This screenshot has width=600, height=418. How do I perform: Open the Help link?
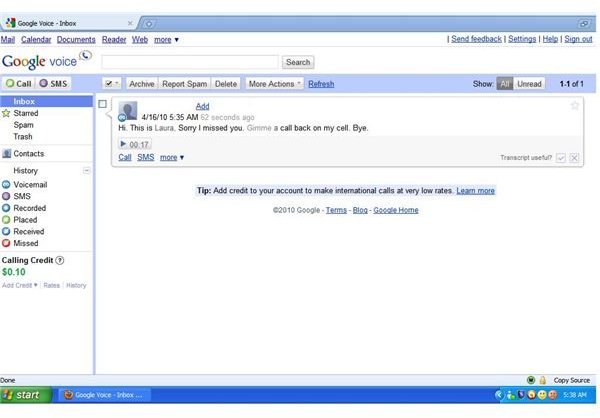coord(550,39)
